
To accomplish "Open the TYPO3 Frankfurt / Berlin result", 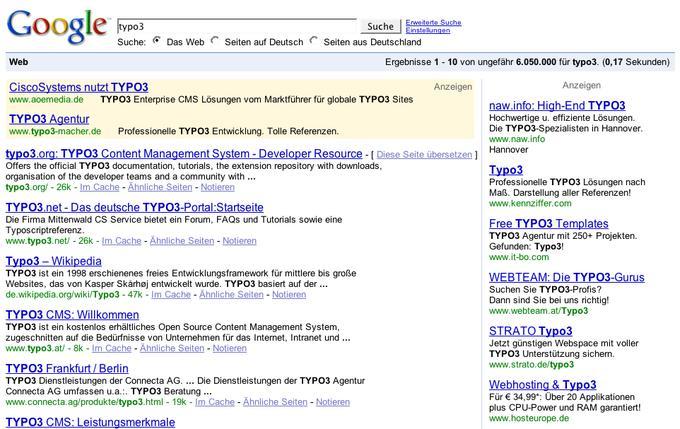I will pyautogui.click(x=67, y=369).
